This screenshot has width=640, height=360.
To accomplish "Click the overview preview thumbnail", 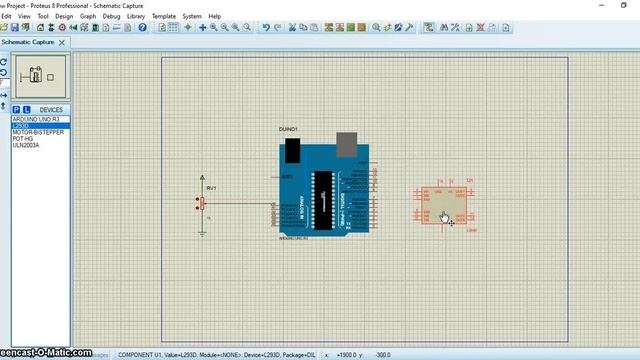I will point(40,77).
